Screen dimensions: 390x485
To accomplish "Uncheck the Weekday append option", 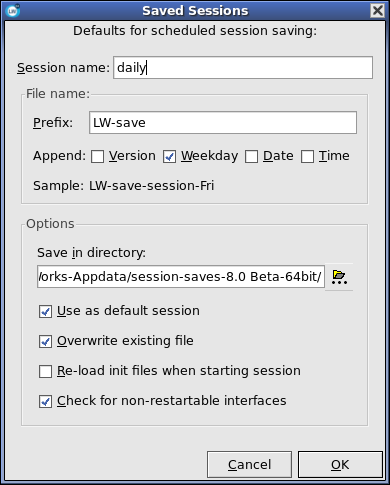I will coord(169,156).
